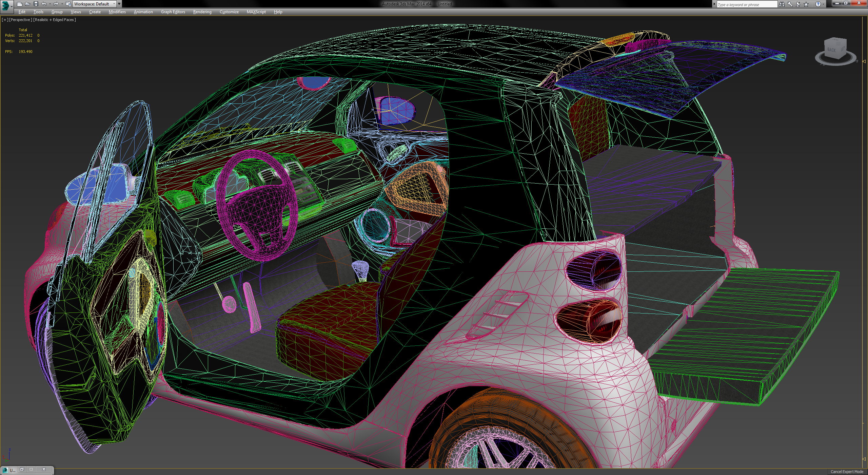868x475 pixels.
Task: Open a file with the folder icon
Action: click(28, 4)
